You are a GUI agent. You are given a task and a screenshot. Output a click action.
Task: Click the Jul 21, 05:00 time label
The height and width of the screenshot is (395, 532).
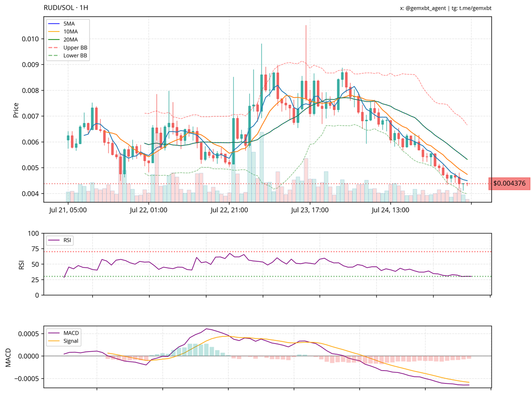(68, 210)
